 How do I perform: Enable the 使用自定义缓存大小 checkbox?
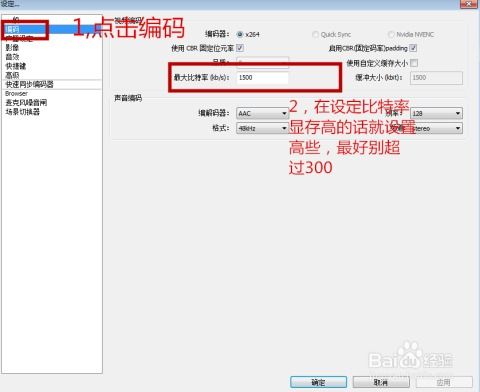[414, 63]
